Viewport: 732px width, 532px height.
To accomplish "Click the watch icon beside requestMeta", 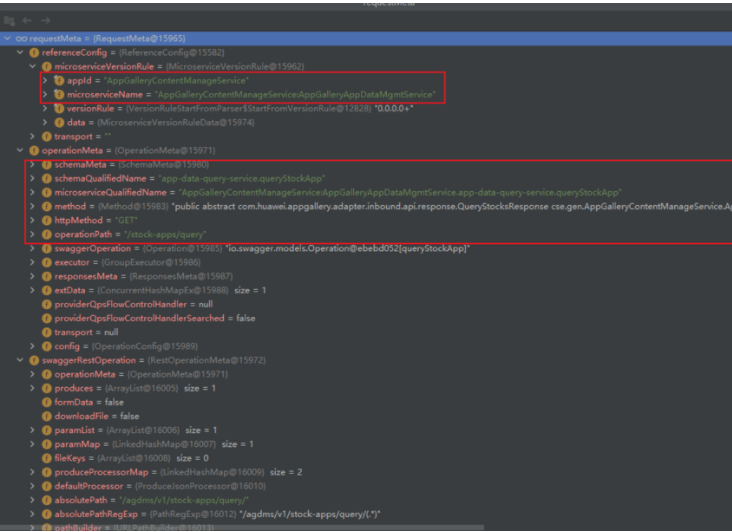I will [21, 38].
